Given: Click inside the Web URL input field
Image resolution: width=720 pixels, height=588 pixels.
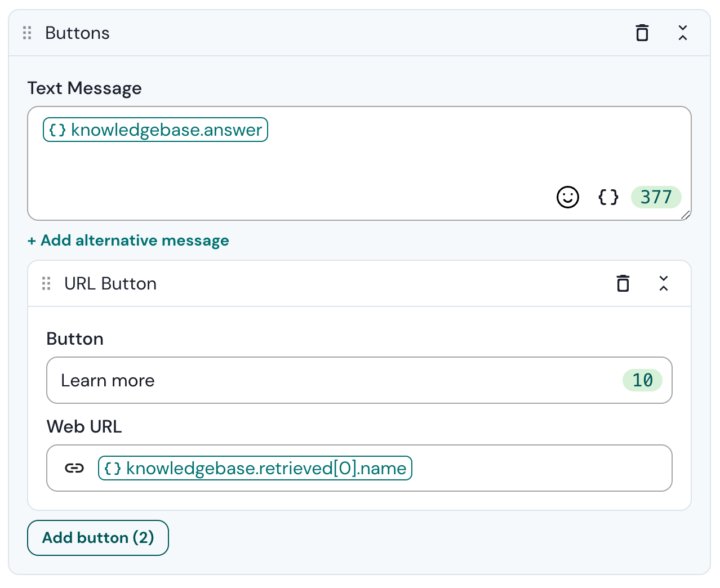Looking at the screenshot, I should point(507,468).
